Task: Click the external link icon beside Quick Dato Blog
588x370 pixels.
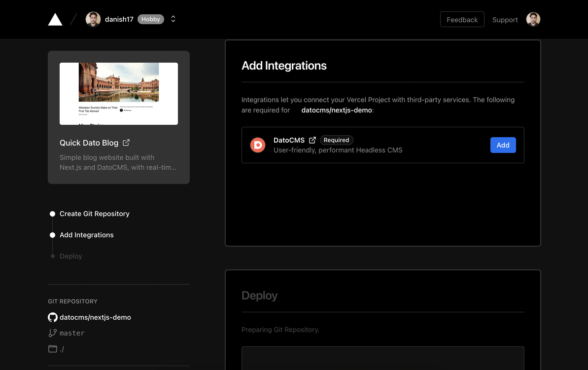Action: click(x=126, y=143)
